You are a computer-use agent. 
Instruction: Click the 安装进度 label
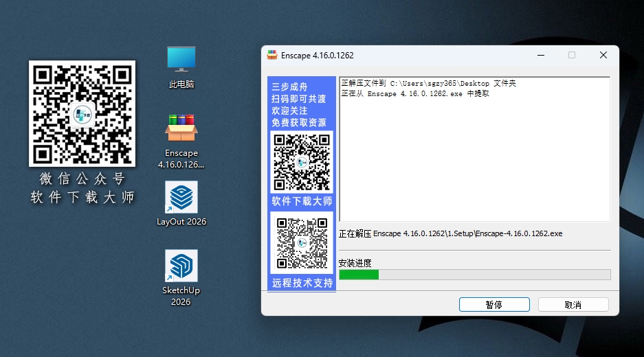point(355,263)
